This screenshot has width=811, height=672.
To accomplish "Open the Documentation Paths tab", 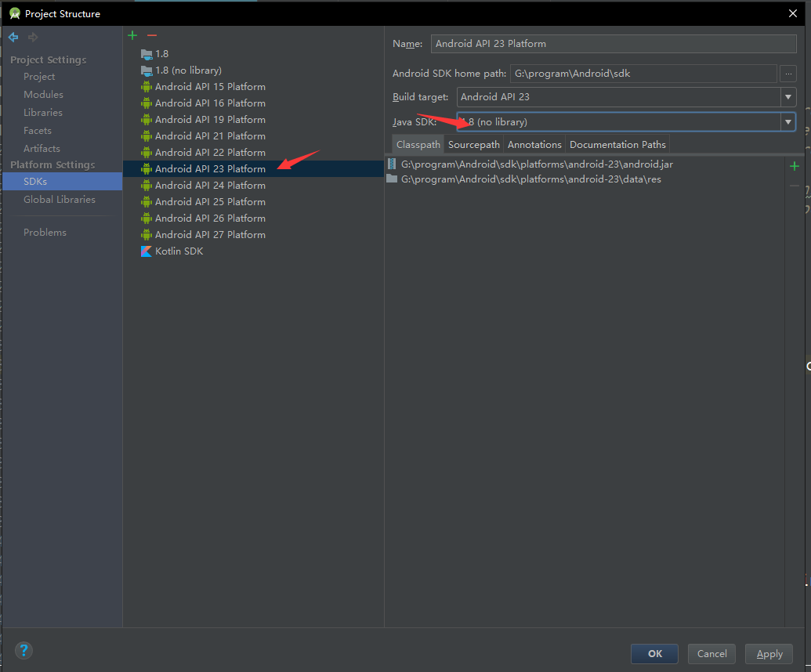I will 617,144.
